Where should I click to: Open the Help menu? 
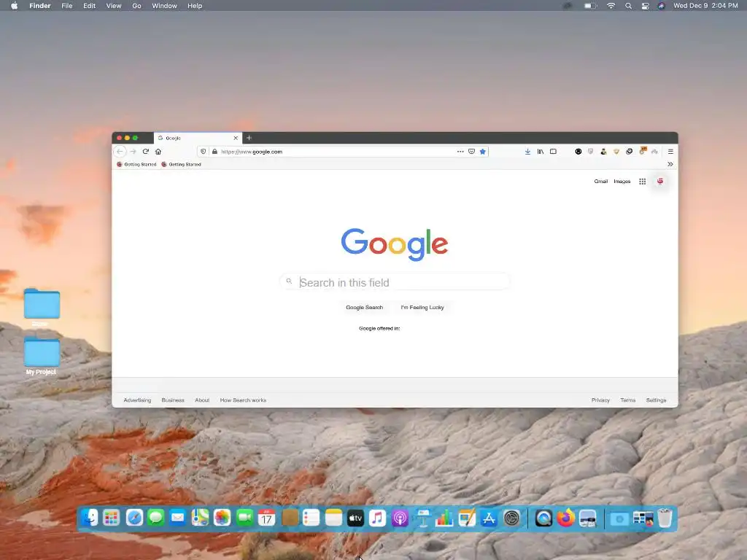tap(195, 6)
